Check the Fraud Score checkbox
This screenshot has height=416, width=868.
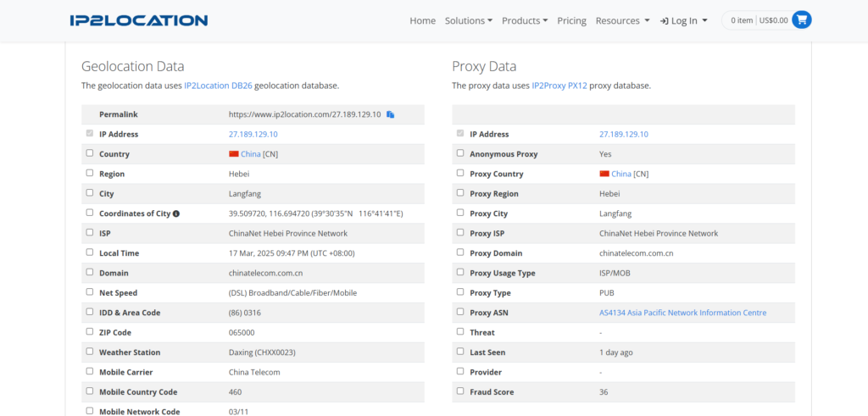[460, 391]
